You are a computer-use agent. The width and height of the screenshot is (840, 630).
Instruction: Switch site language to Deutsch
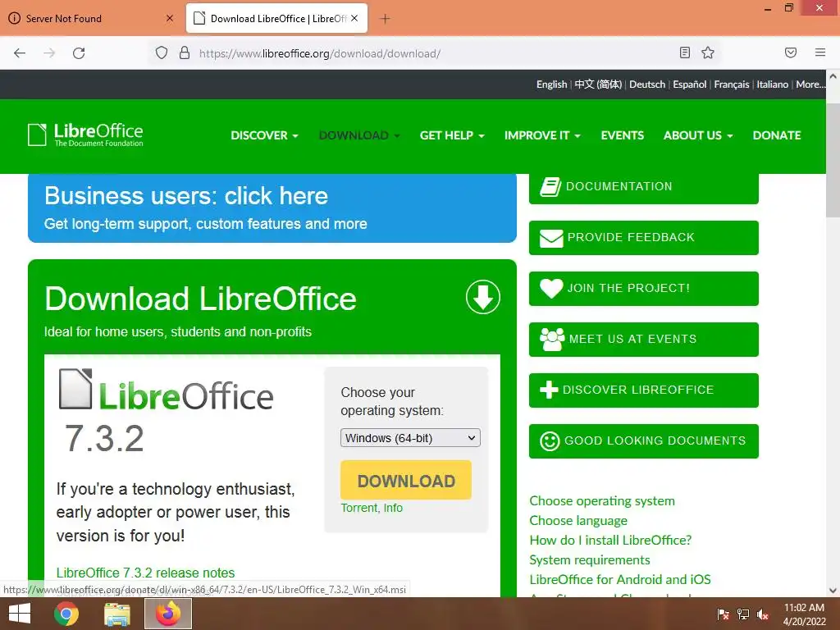(x=647, y=84)
